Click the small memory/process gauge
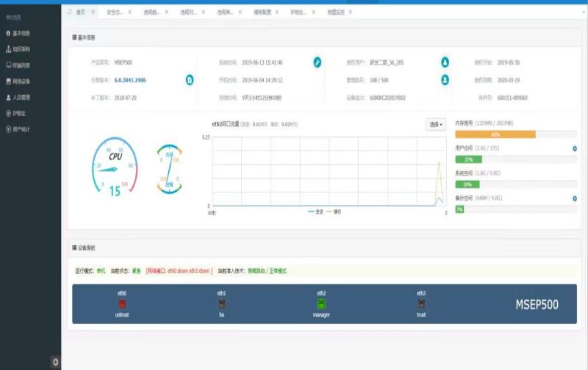 point(169,169)
